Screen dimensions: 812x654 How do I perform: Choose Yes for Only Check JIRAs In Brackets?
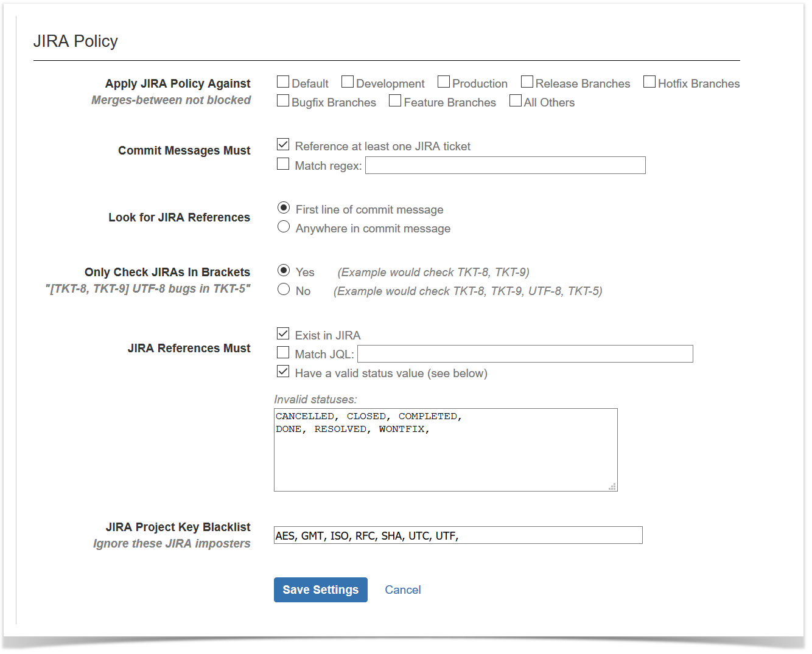point(284,271)
